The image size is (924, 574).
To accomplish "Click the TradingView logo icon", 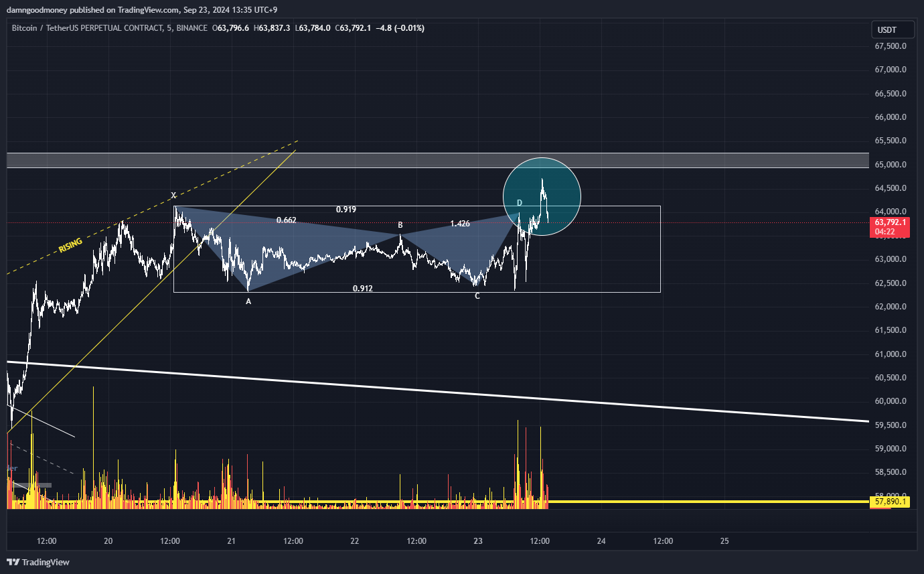I will 13,562.
